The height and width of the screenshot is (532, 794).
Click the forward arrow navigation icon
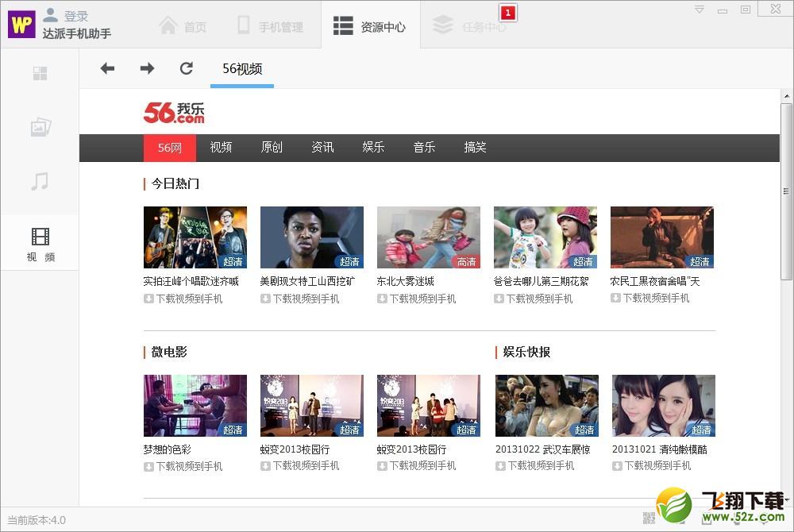tap(148, 68)
